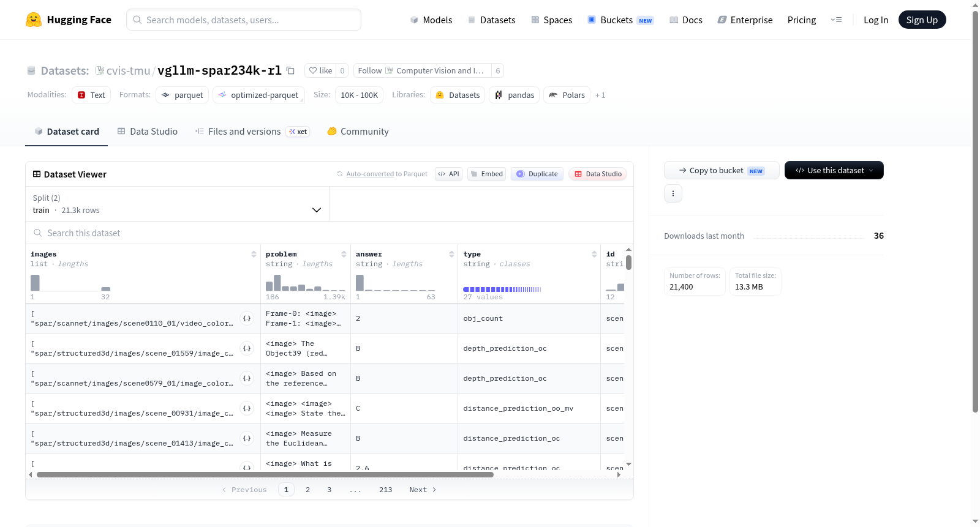Click the Sign Up button
Image resolution: width=980 pixels, height=527 pixels.
pos(922,20)
